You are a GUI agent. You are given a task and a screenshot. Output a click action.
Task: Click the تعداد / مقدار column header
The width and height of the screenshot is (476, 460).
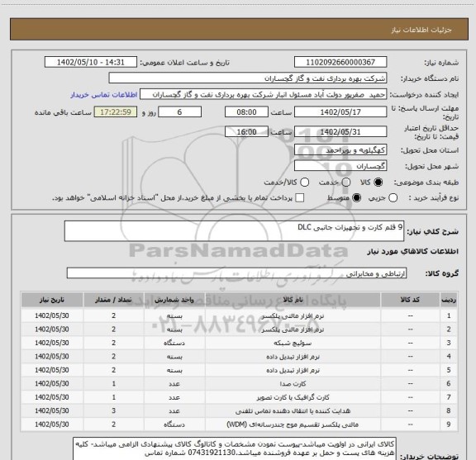point(113,300)
